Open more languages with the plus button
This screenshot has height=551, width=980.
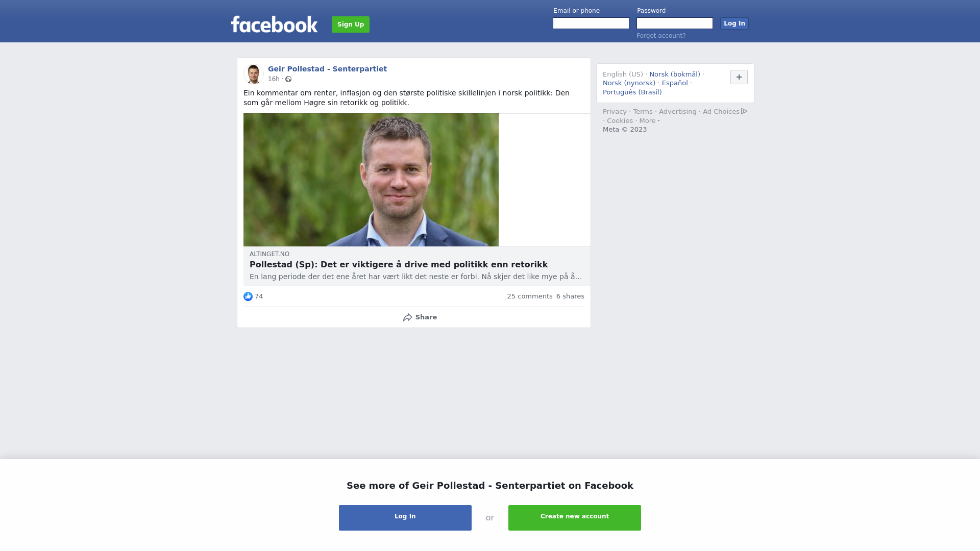click(739, 77)
